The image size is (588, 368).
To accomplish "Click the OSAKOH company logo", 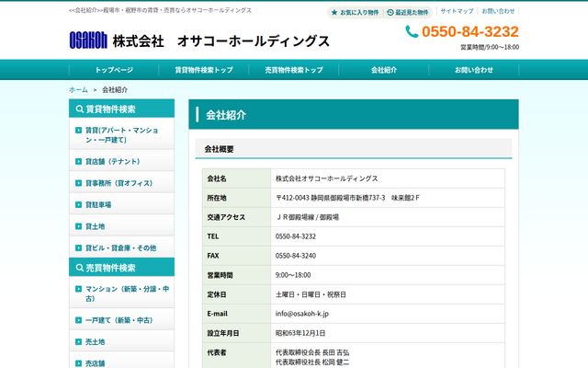I will coord(88,40).
